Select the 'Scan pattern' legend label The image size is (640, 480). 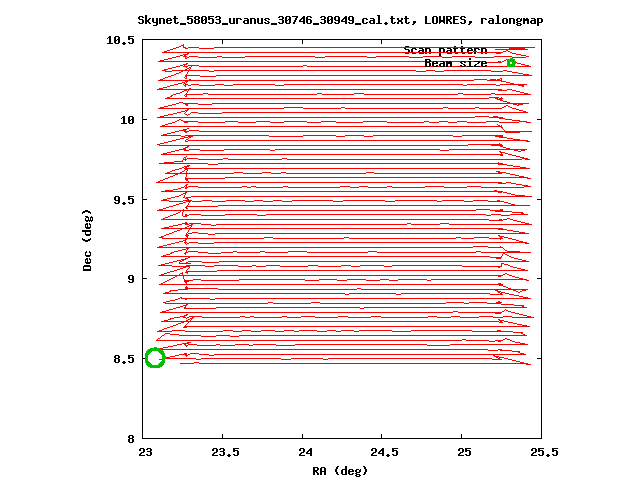point(445,50)
